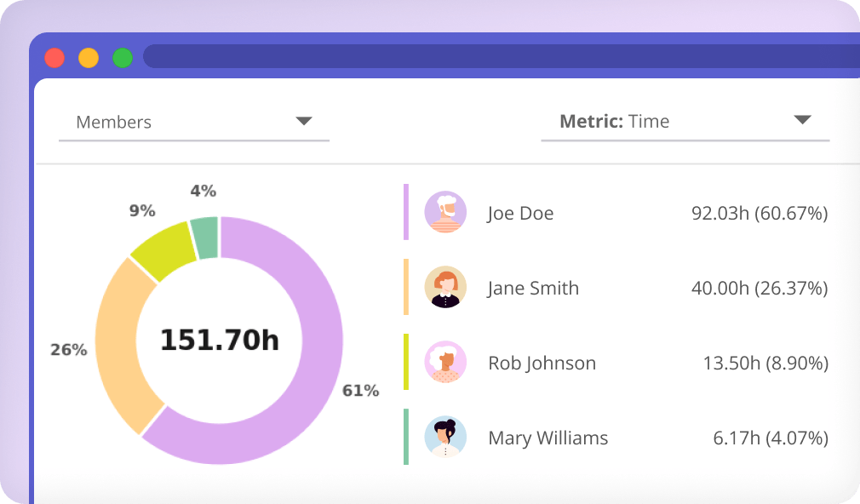
Task: Click the 61% chart label
Action: 361,391
